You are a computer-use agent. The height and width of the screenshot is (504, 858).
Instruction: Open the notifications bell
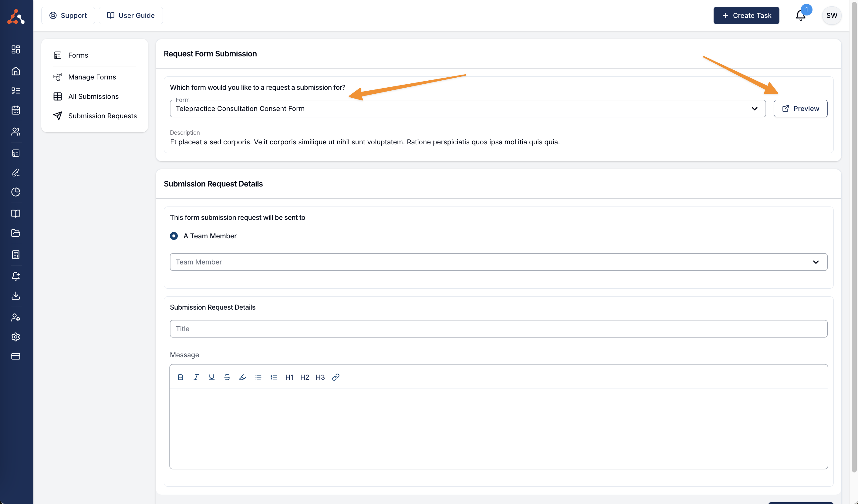pos(800,15)
